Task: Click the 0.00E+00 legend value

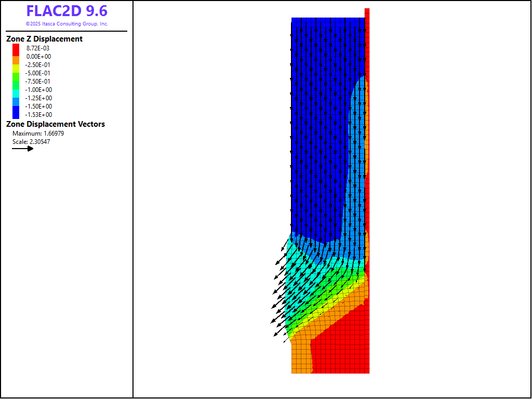Action: tap(38, 57)
